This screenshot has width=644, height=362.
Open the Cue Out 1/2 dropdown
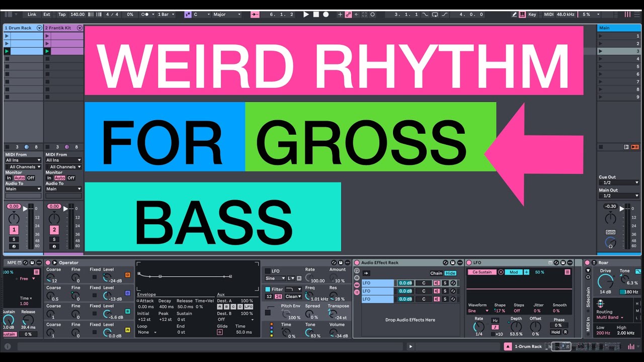click(x=619, y=183)
